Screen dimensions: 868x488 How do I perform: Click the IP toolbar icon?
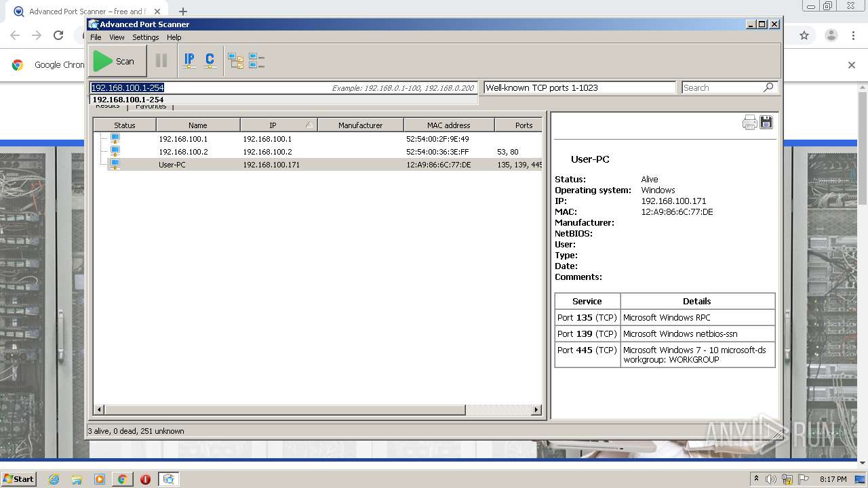[189, 61]
